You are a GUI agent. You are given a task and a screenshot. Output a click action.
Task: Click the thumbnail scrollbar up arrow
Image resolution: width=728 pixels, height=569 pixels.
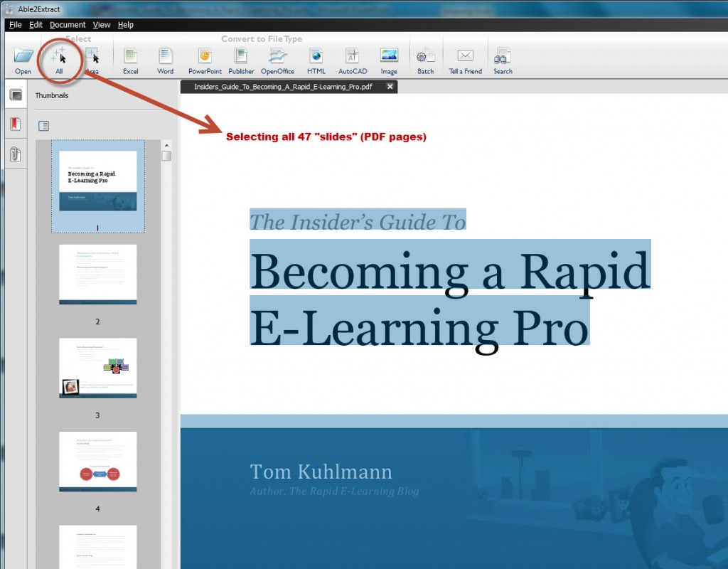pos(166,145)
